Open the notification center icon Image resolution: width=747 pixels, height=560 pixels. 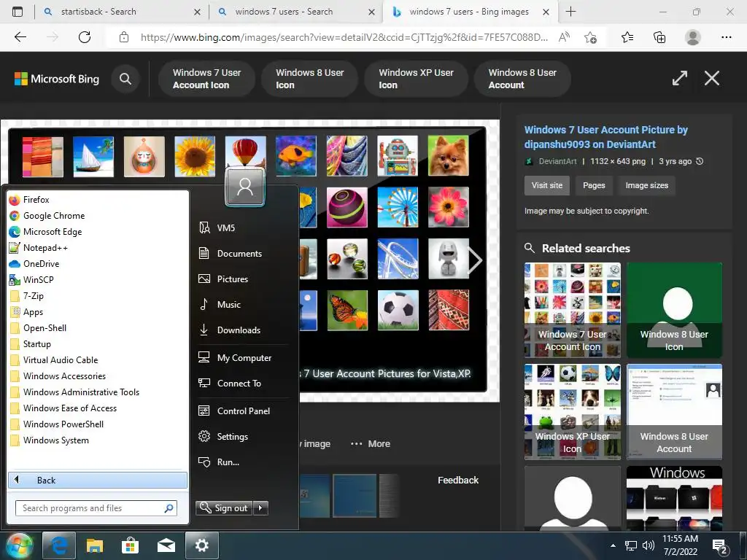pos(719,546)
